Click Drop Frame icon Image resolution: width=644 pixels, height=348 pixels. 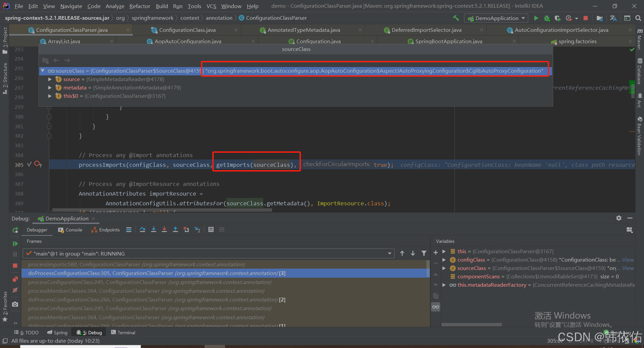[x=186, y=229]
